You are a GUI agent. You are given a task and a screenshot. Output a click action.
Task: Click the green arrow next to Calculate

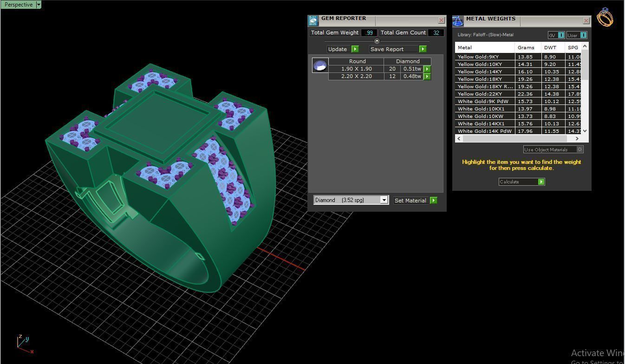541,182
